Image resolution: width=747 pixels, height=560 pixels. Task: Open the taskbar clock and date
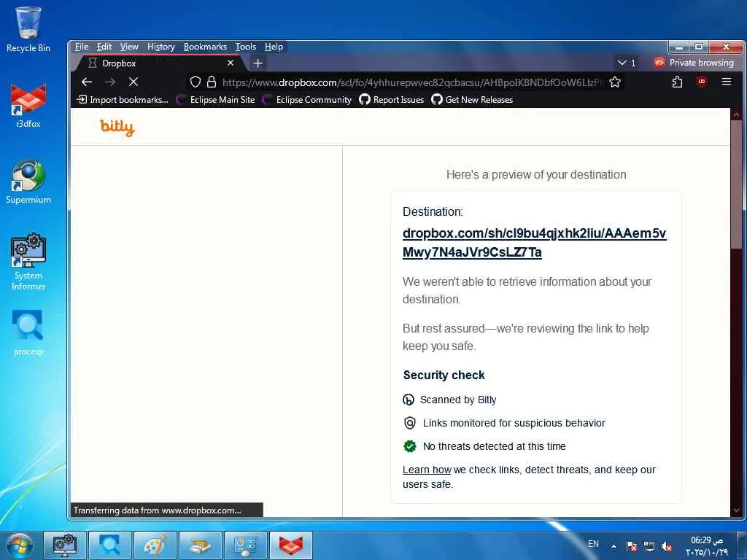point(707,545)
